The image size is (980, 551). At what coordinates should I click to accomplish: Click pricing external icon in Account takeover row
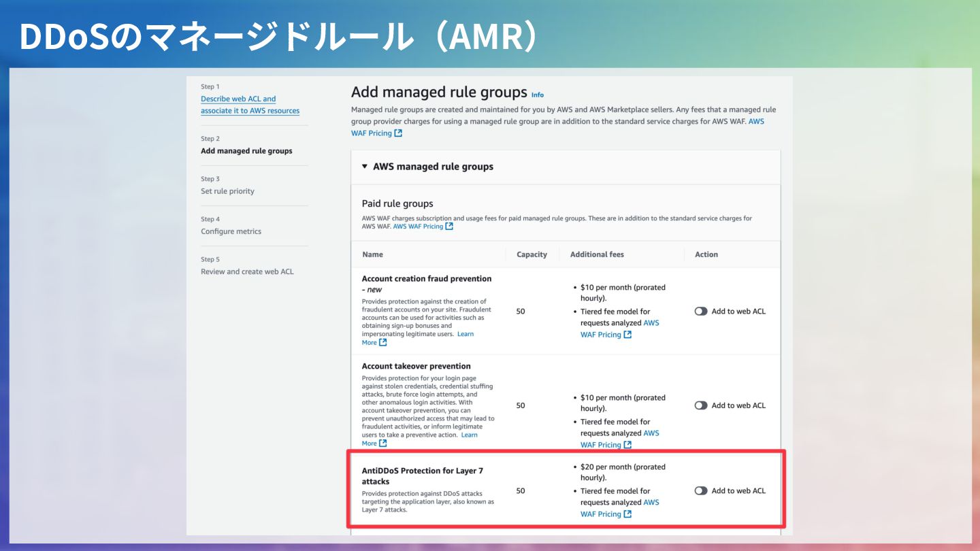click(627, 445)
